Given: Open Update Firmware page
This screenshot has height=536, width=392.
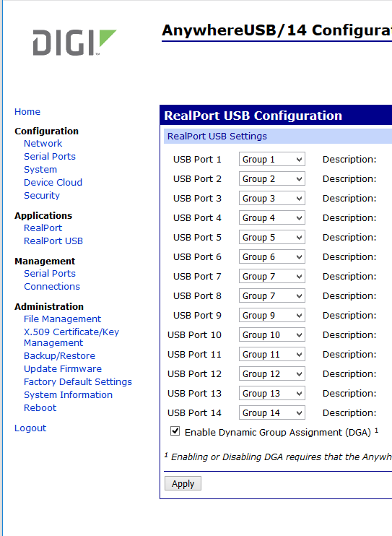Looking at the screenshot, I should pyautogui.click(x=63, y=369).
